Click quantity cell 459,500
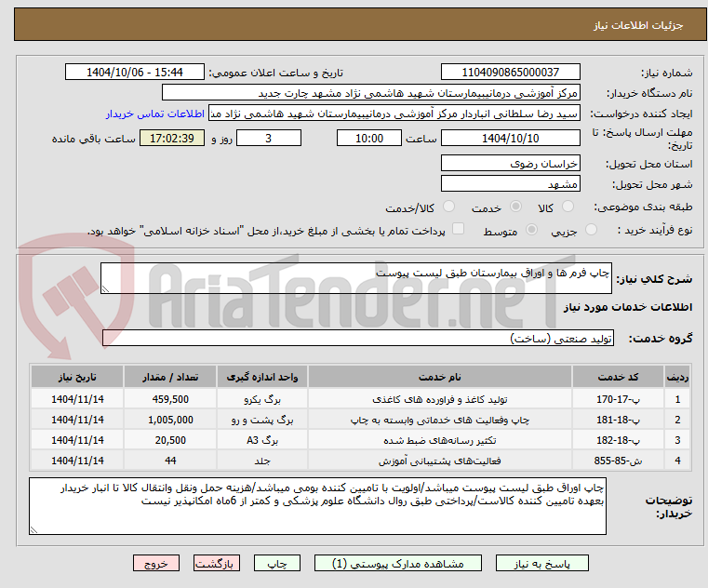This screenshot has height=588, width=708. point(170,399)
